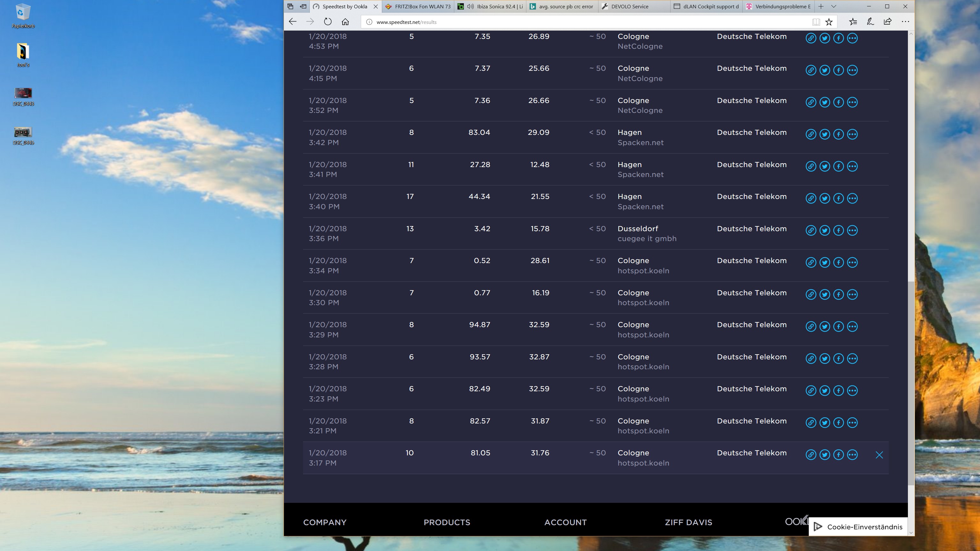Open the DSC_0445 image file
Screen dimensions: 980x551
tap(23, 136)
